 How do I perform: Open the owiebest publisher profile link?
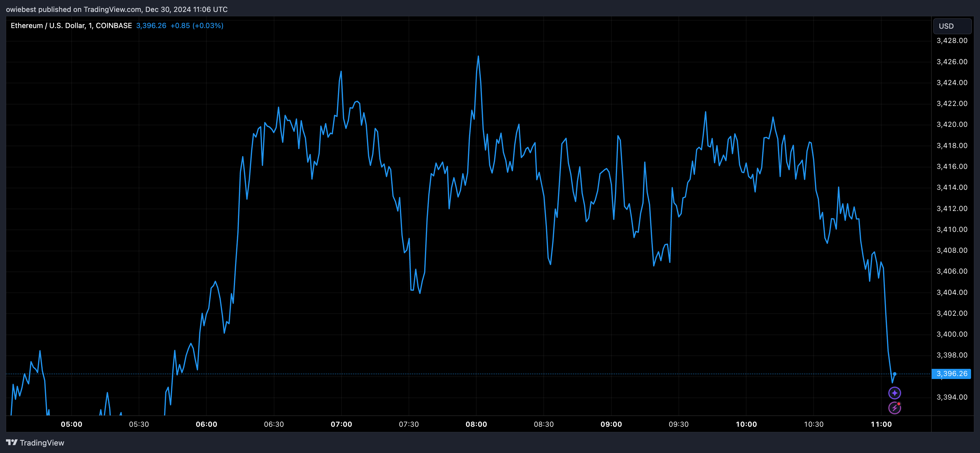coord(20,10)
